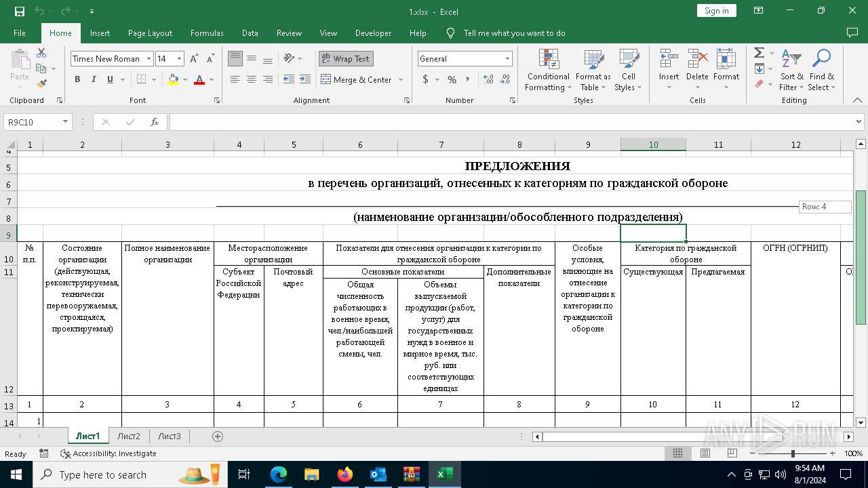Click the zoom slider handle
The image size is (868, 488).
click(x=793, y=453)
